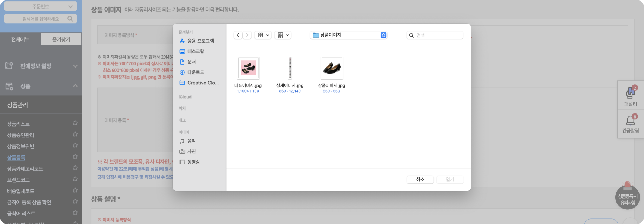This screenshot has width=644, height=224.
Task: Open the 긴급알림 bell notifications
Action: tap(630, 124)
